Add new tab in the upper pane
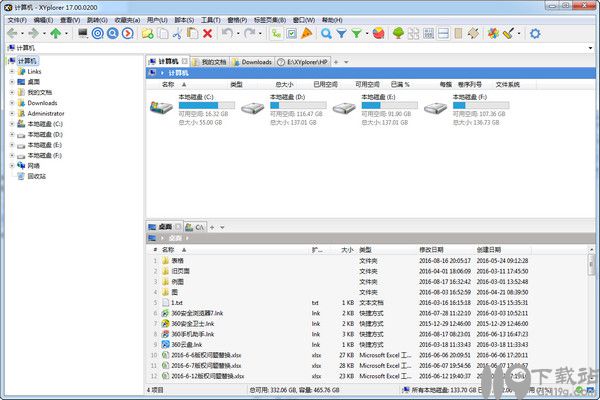 pyautogui.click(x=336, y=62)
